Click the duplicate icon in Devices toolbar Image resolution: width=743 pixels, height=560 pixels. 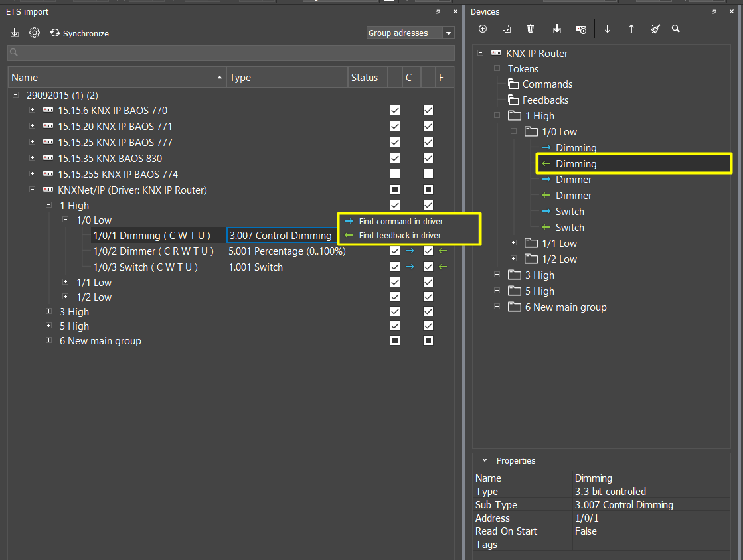[x=507, y=29]
